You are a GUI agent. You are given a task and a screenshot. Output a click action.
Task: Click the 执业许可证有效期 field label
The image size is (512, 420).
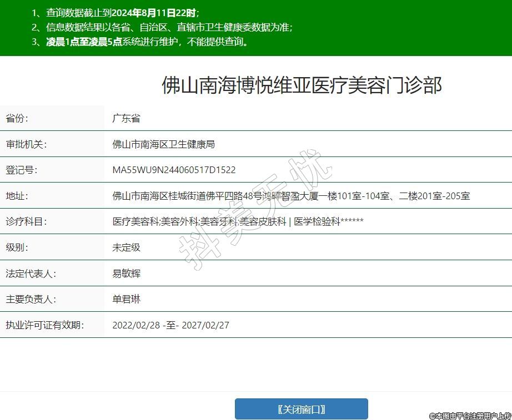tap(44, 325)
